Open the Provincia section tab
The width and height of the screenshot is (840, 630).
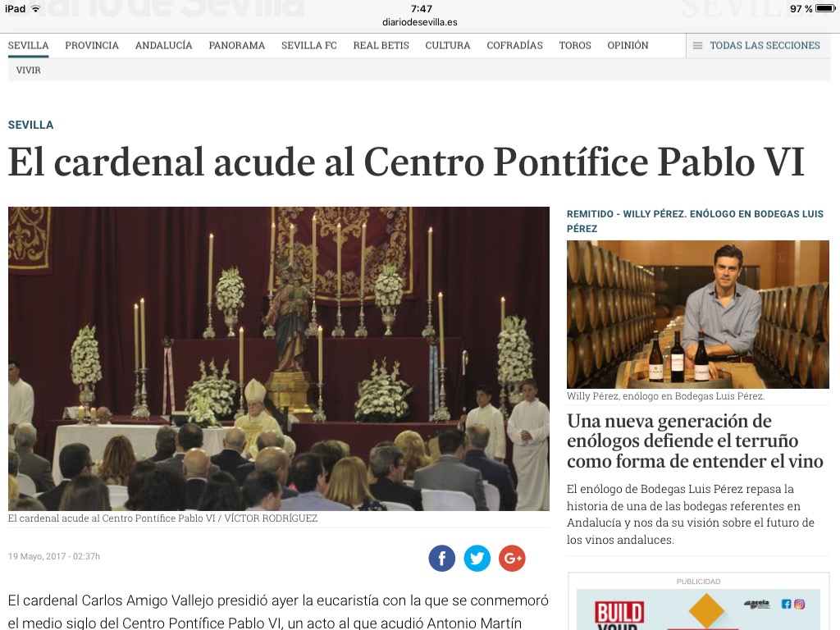[x=92, y=46]
